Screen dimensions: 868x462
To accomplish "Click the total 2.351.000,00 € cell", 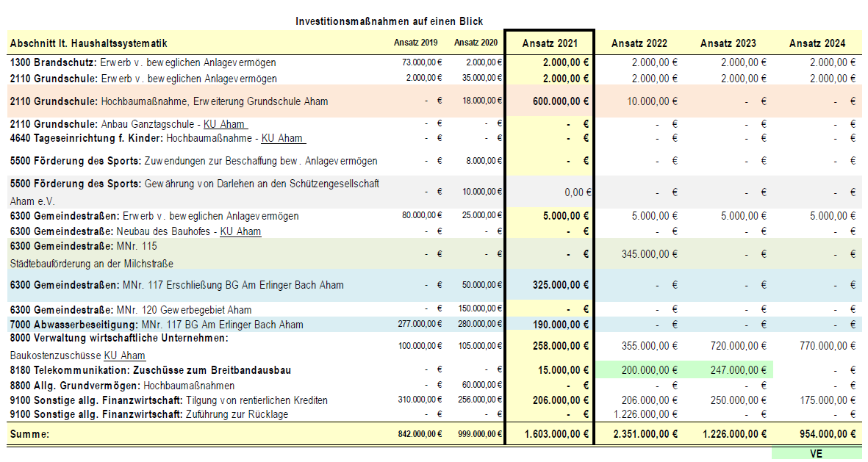I will [645, 434].
